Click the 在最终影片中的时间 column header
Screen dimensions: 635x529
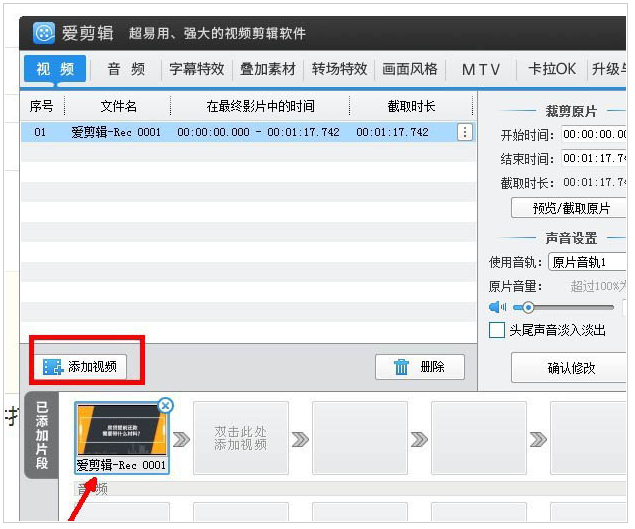(260, 106)
